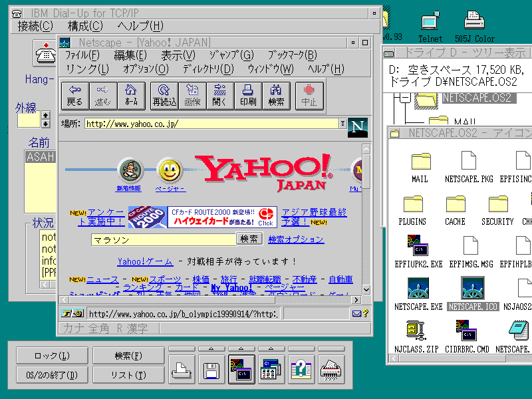This screenshot has height=399, width=532.
Task: Click the Hang-up telephone icon in Dial-Up window
Action: coord(45,53)
